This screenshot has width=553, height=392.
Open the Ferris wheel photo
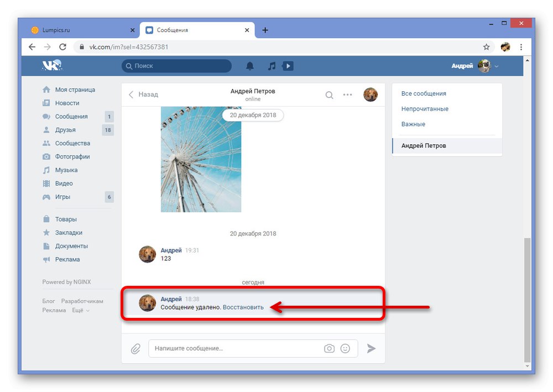(201, 159)
